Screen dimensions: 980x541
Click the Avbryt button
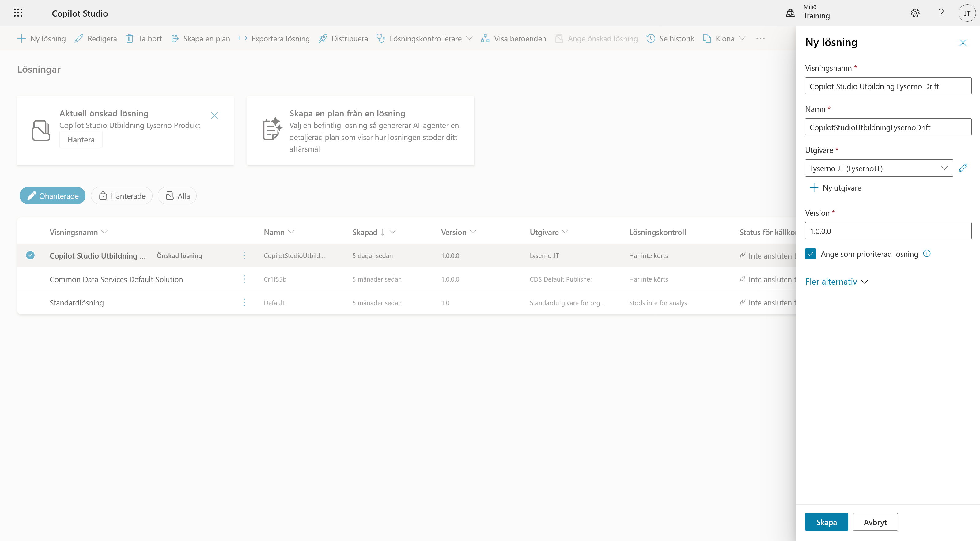[875, 522]
